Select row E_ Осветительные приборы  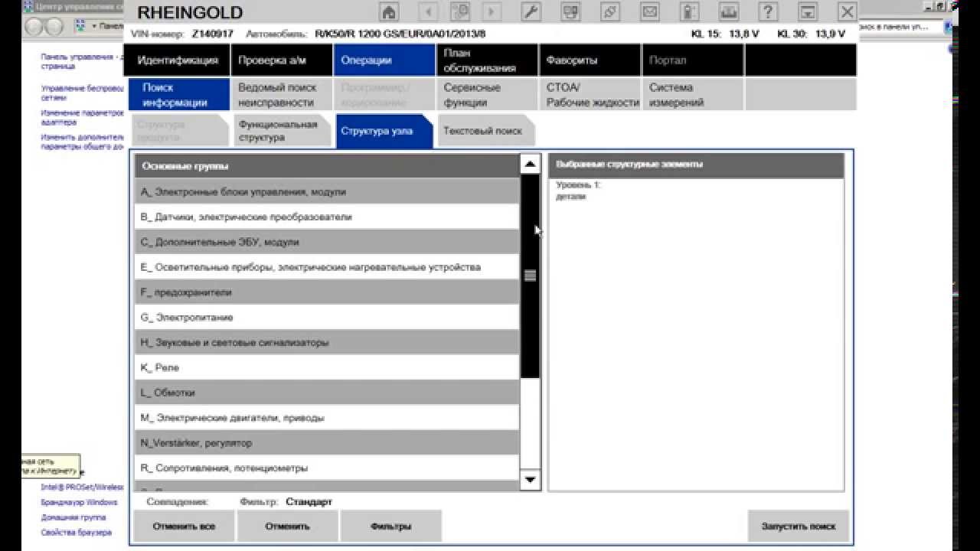(x=327, y=267)
